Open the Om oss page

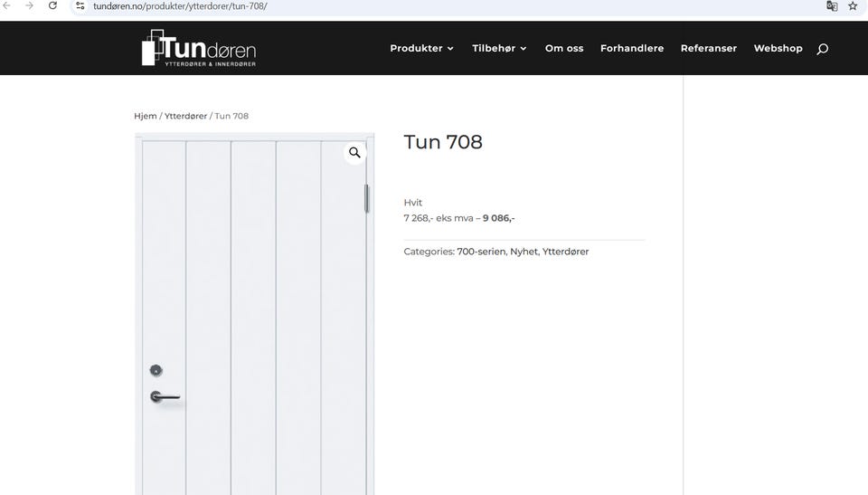[564, 48]
